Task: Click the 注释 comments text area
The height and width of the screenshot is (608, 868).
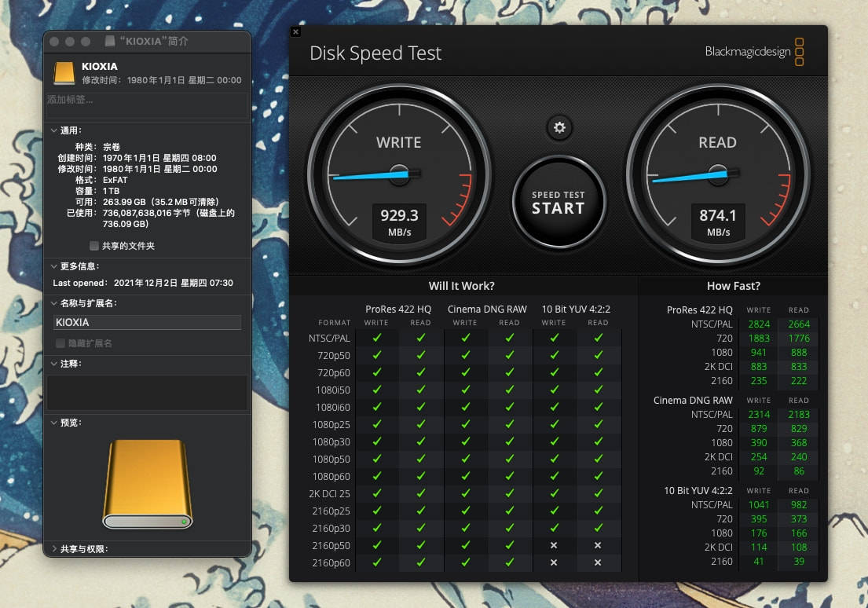Action: click(x=147, y=392)
